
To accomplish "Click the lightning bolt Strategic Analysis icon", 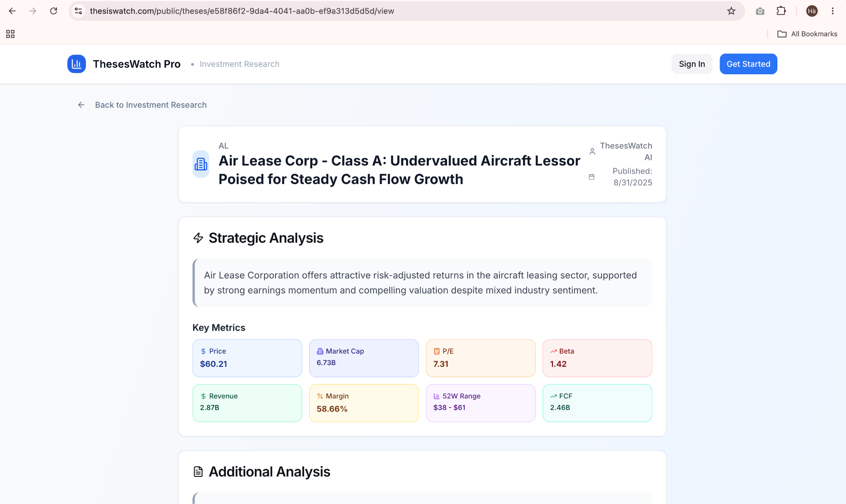I will (198, 238).
